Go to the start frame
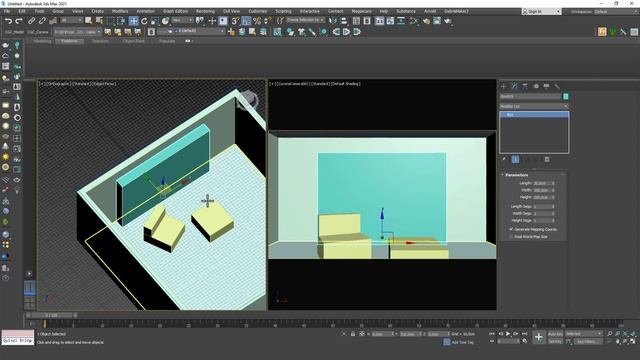 492,334
